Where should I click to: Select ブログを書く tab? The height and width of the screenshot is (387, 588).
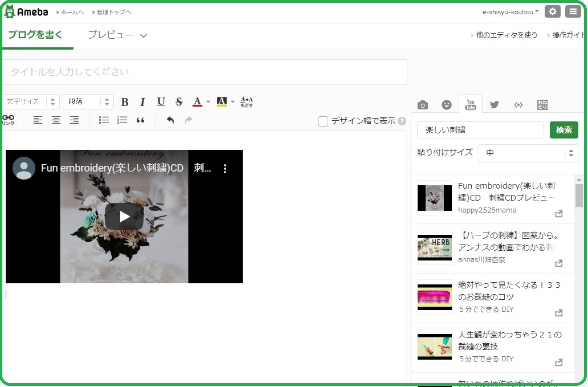[35, 35]
